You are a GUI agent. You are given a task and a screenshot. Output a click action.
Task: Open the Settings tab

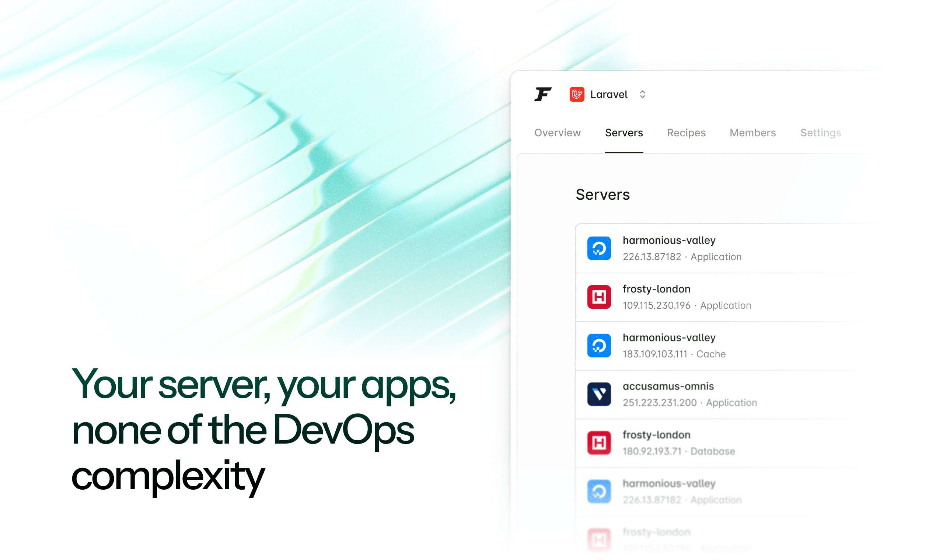[821, 133]
